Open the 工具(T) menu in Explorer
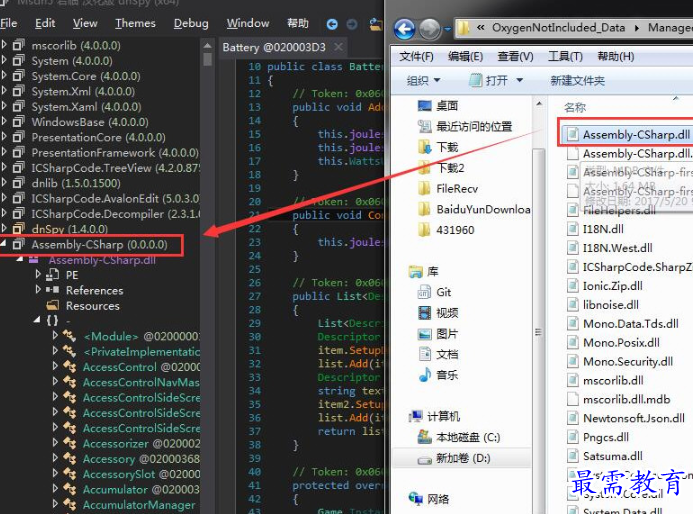Screen dimensions: 693x514 (x=565, y=57)
